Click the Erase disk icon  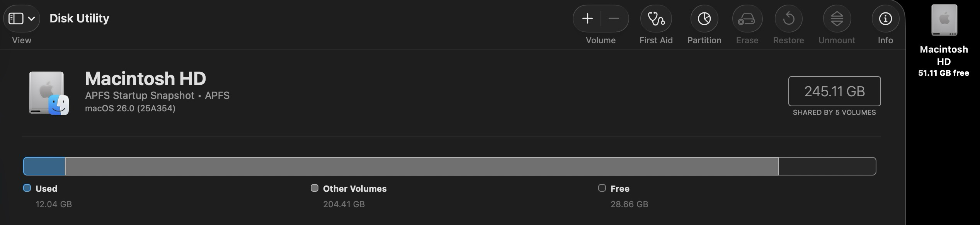coord(747,19)
